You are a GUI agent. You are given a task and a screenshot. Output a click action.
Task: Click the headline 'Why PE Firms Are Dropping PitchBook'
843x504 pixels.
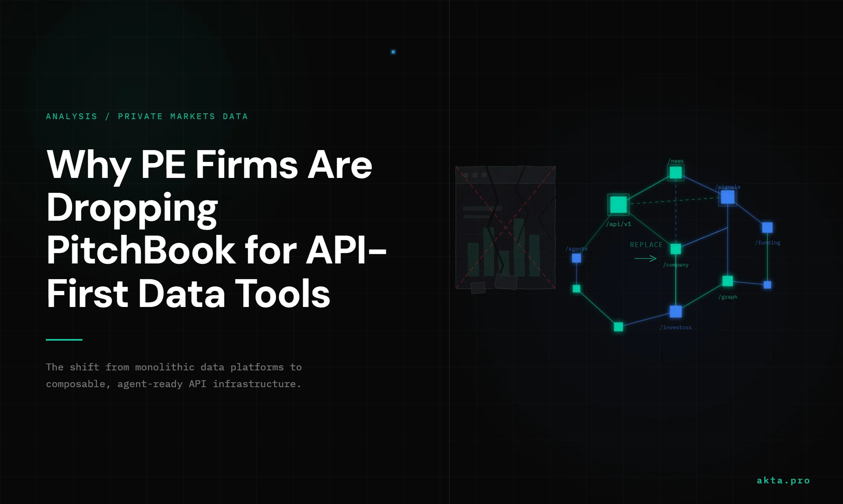[216, 229]
